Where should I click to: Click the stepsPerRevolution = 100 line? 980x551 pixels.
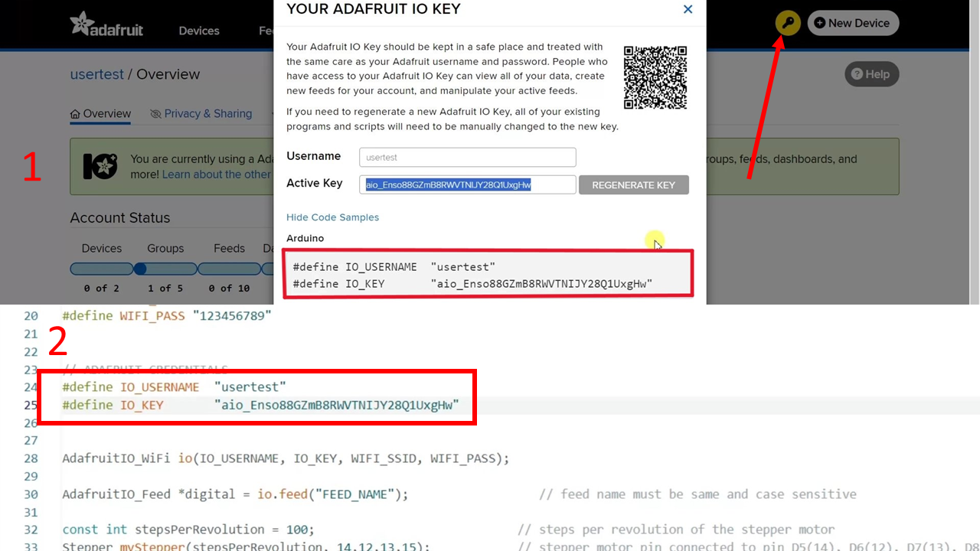[x=188, y=530]
